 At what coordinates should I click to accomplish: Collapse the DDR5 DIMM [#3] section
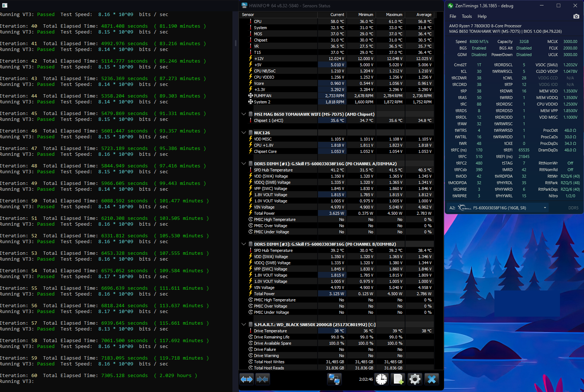tap(244, 244)
